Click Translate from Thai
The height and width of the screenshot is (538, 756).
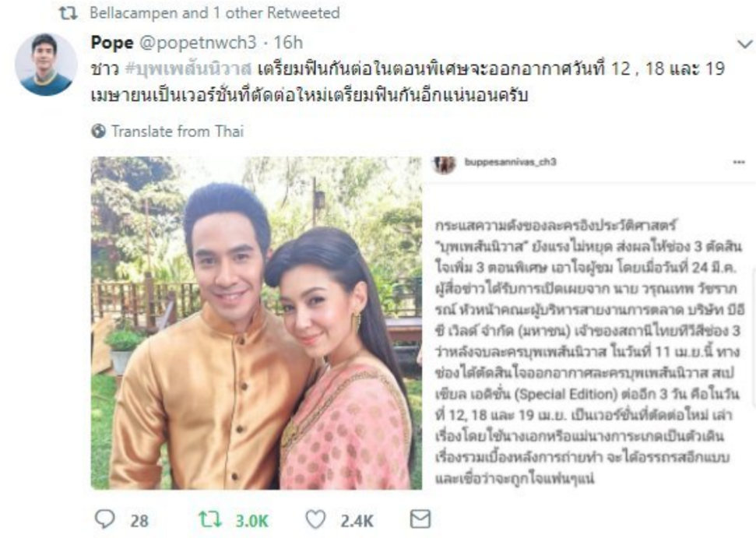pos(178,131)
